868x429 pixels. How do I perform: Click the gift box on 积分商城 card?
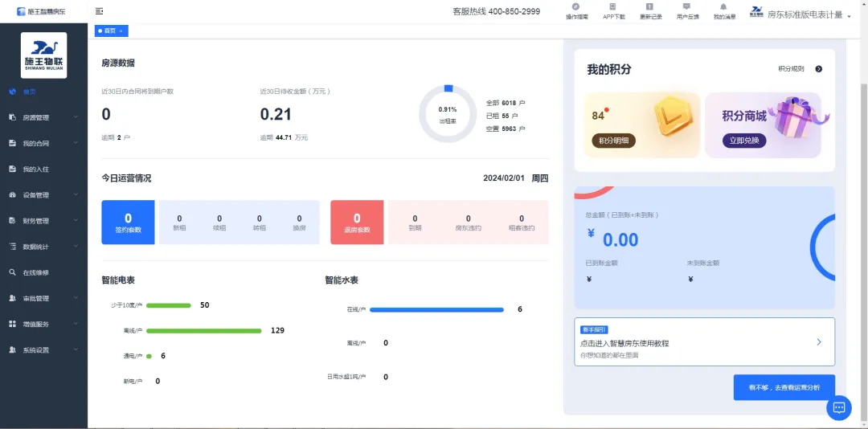[x=798, y=116]
